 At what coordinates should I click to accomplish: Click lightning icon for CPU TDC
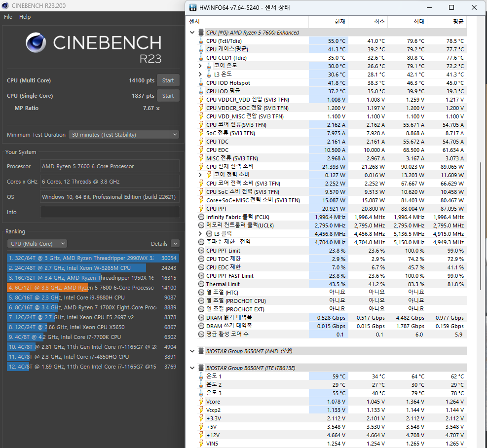pos(201,142)
